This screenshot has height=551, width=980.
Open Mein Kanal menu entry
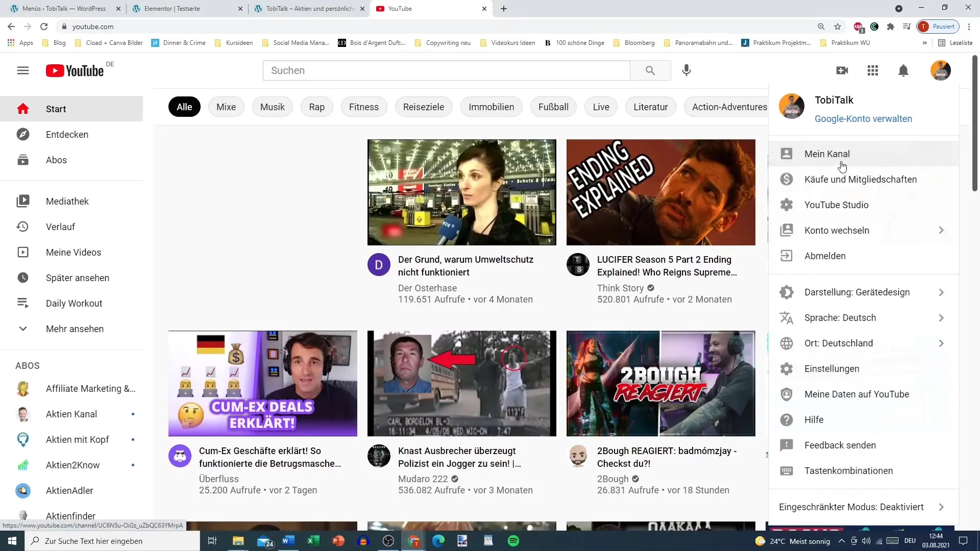(x=864, y=154)
